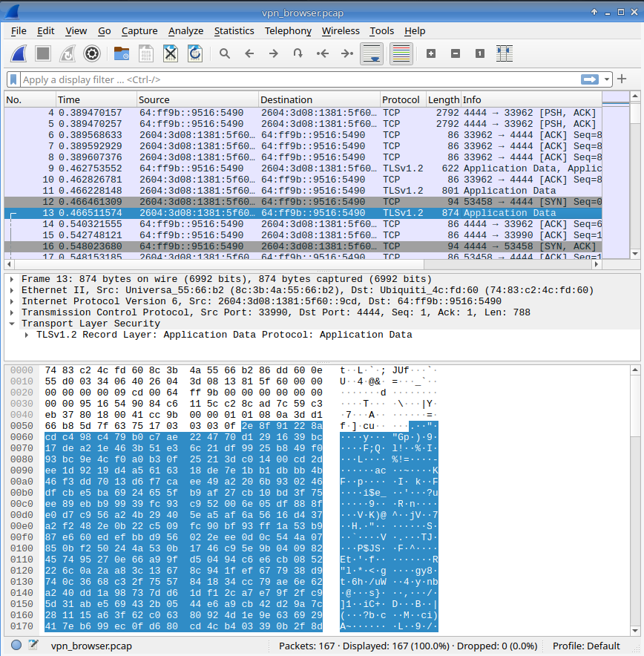Screen dimensions: 644x656
Task: Zoom in main window text
Action: click(x=431, y=53)
